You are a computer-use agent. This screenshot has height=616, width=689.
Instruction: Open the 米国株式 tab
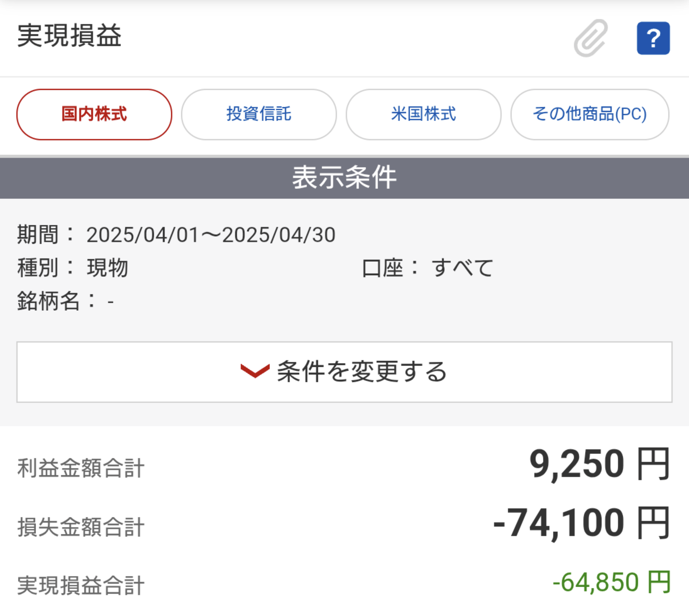click(x=424, y=114)
